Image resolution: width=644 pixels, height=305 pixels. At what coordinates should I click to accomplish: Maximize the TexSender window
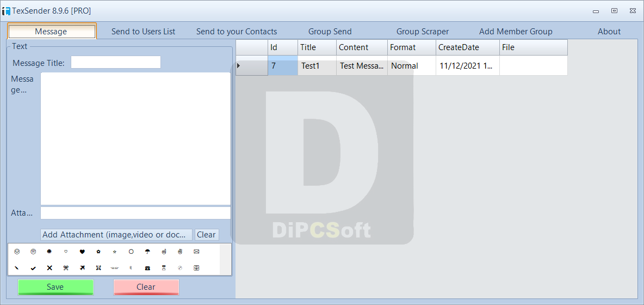pyautogui.click(x=615, y=11)
